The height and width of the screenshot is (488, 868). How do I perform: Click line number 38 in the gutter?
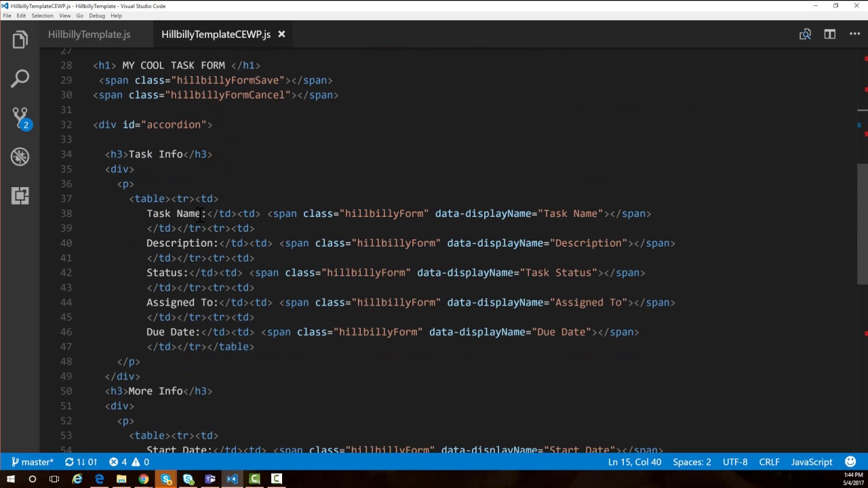[x=66, y=213]
